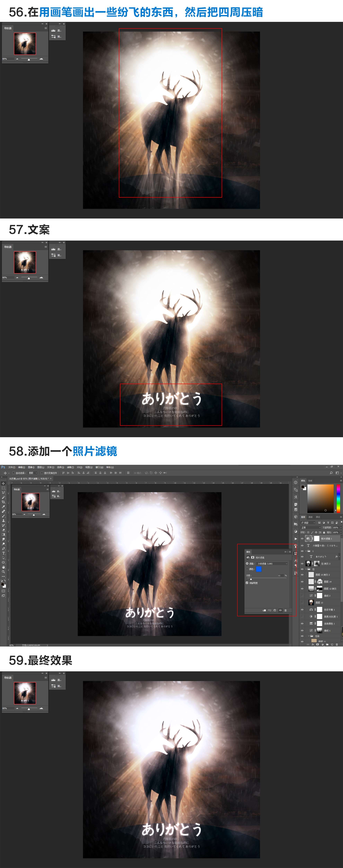Select the Brush tool
Screen dimensions: 343x868
pos(3,516)
